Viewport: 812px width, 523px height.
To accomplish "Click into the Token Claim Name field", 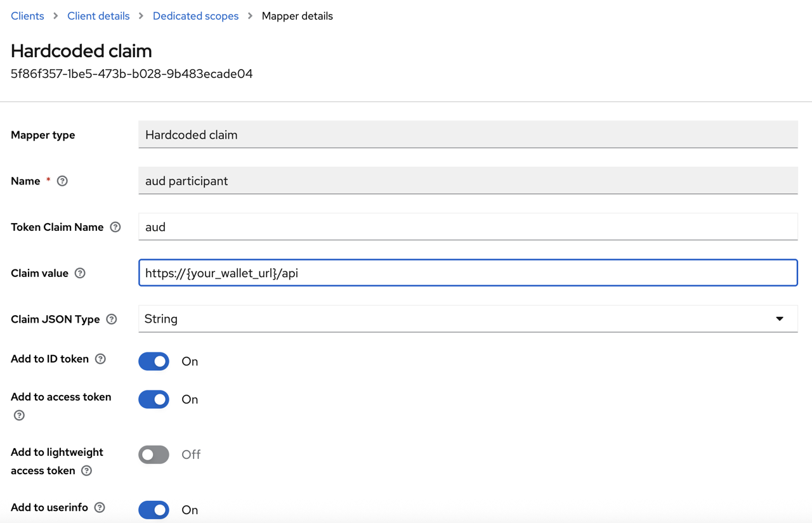I will point(468,227).
